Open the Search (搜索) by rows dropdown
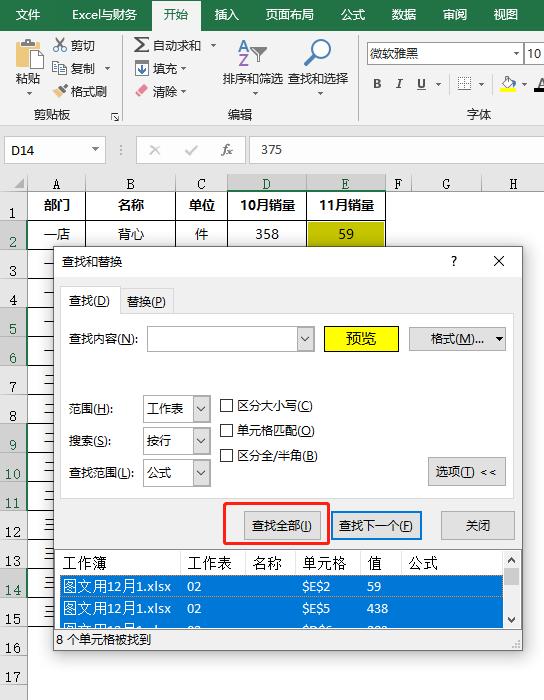 201,441
